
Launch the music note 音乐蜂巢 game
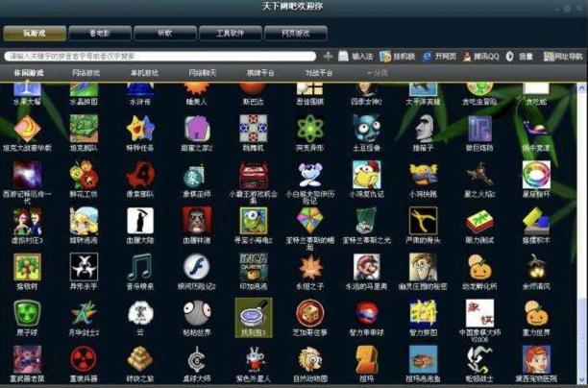[140, 267]
